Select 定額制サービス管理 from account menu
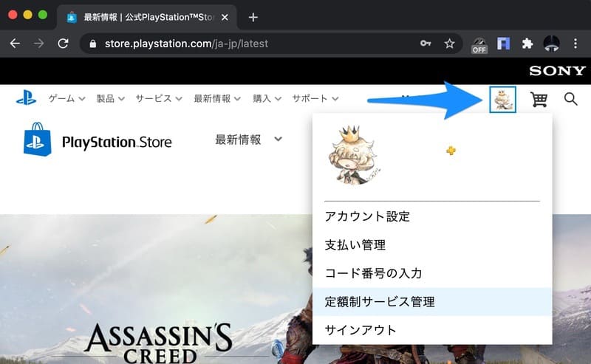591x364 pixels. click(x=380, y=301)
